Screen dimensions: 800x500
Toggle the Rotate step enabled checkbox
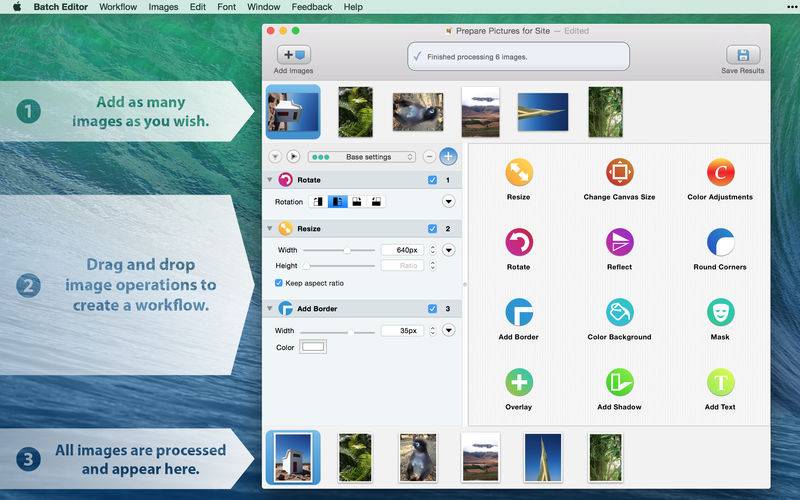point(432,180)
